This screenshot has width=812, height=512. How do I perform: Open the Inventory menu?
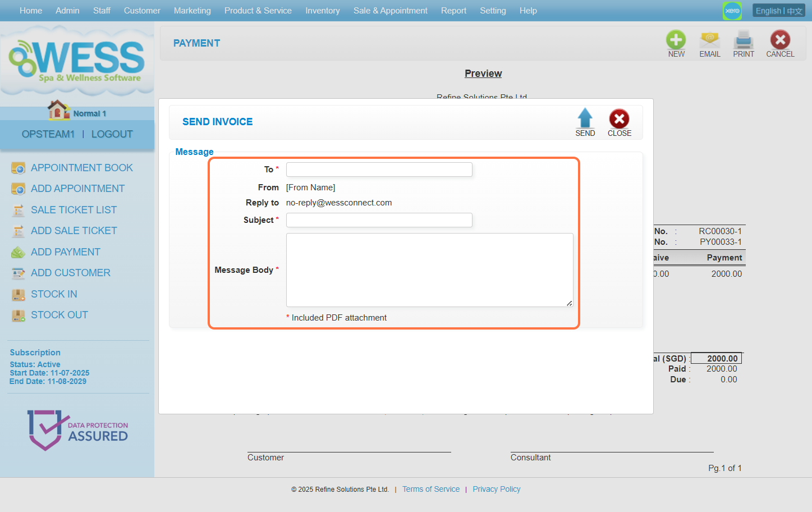tap(322, 11)
